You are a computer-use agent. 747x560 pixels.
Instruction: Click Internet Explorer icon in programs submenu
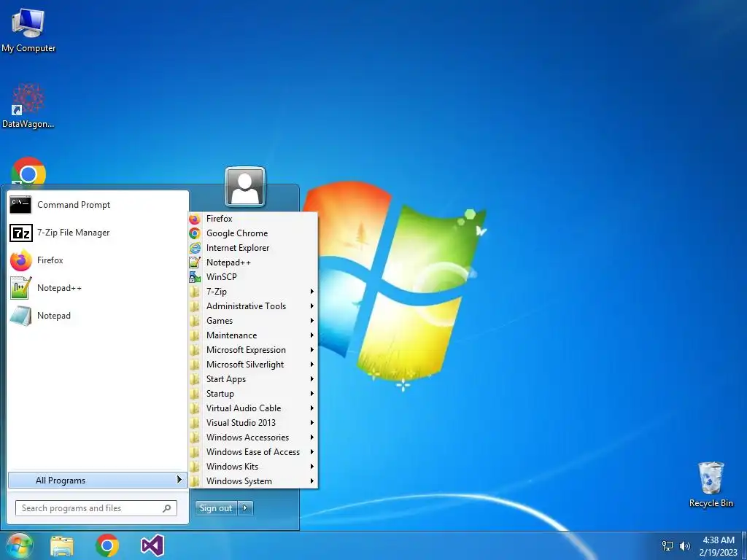[x=194, y=248]
